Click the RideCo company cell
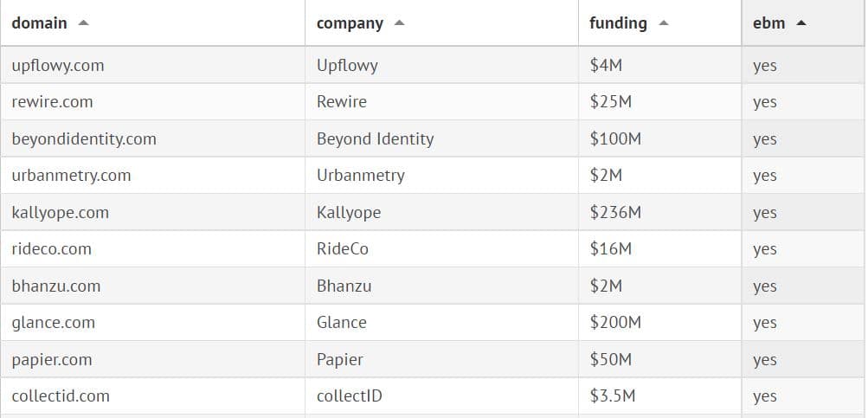 click(342, 249)
